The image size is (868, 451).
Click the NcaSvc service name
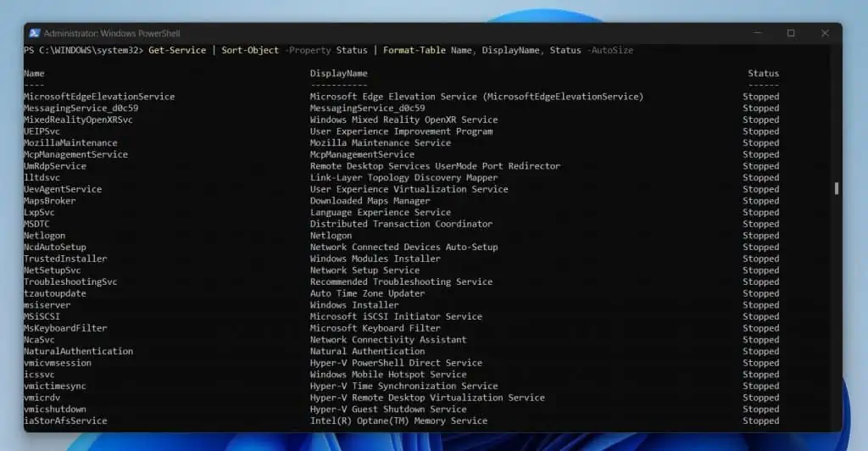click(x=39, y=340)
